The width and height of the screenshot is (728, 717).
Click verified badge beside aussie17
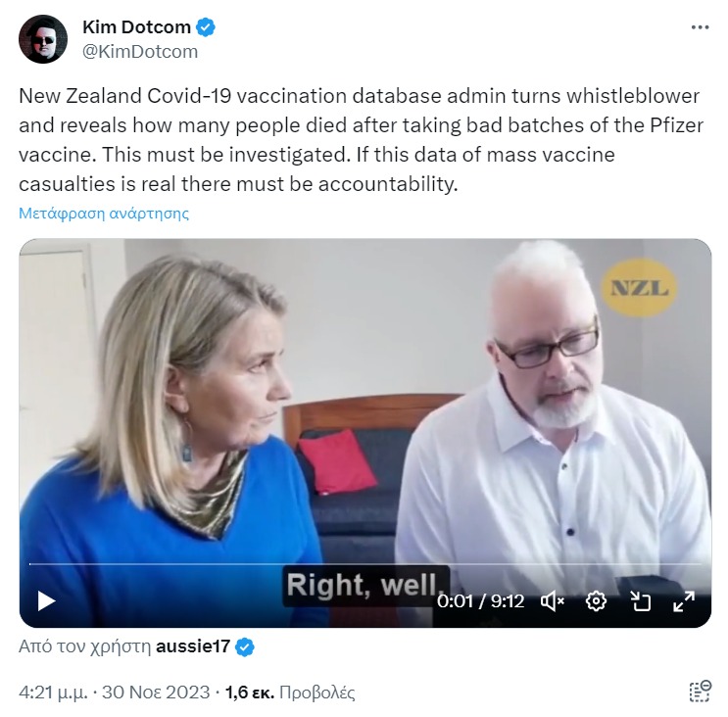pos(245,646)
